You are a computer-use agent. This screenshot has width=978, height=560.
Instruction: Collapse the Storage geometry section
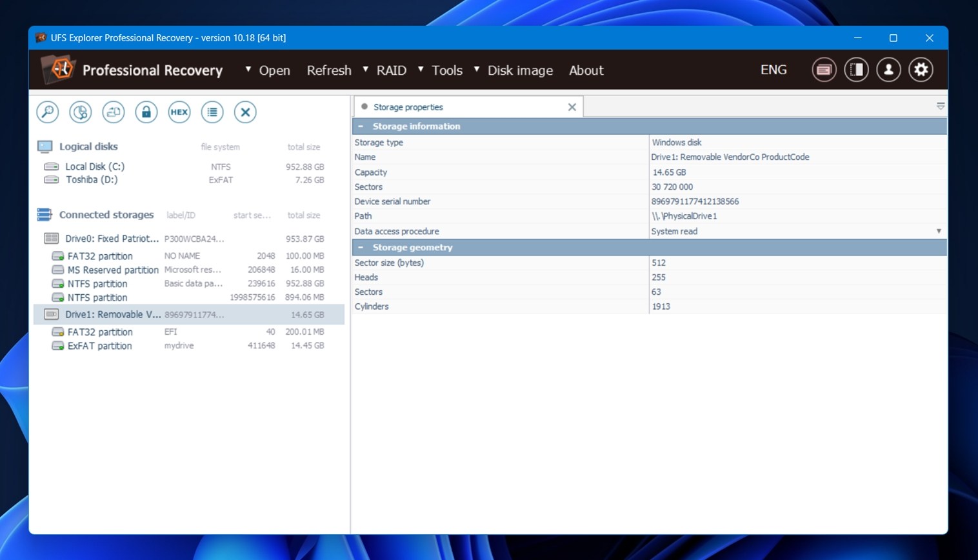point(361,247)
